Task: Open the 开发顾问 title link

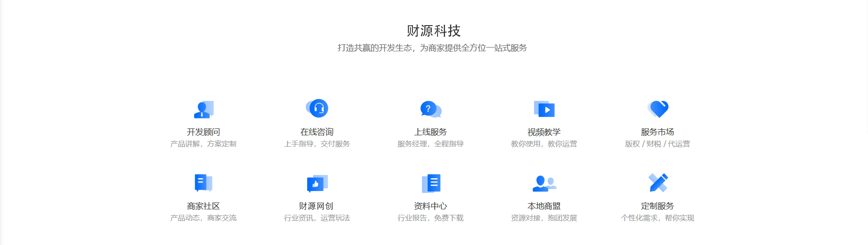Action: [x=203, y=132]
